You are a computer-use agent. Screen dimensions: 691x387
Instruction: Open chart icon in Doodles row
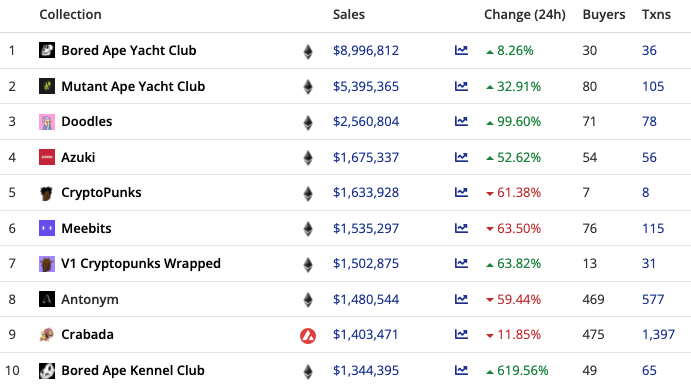(x=461, y=121)
